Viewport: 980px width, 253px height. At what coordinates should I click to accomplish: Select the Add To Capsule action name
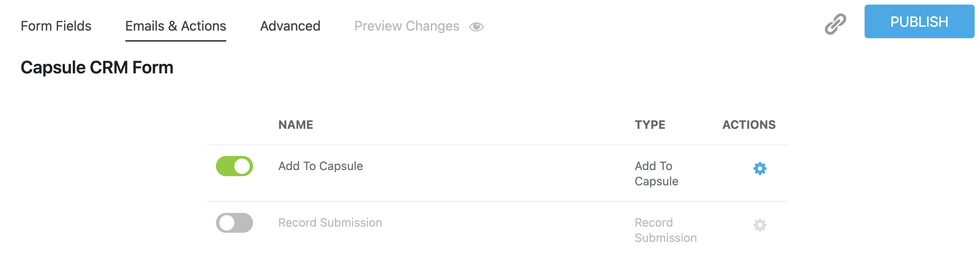tap(320, 166)
